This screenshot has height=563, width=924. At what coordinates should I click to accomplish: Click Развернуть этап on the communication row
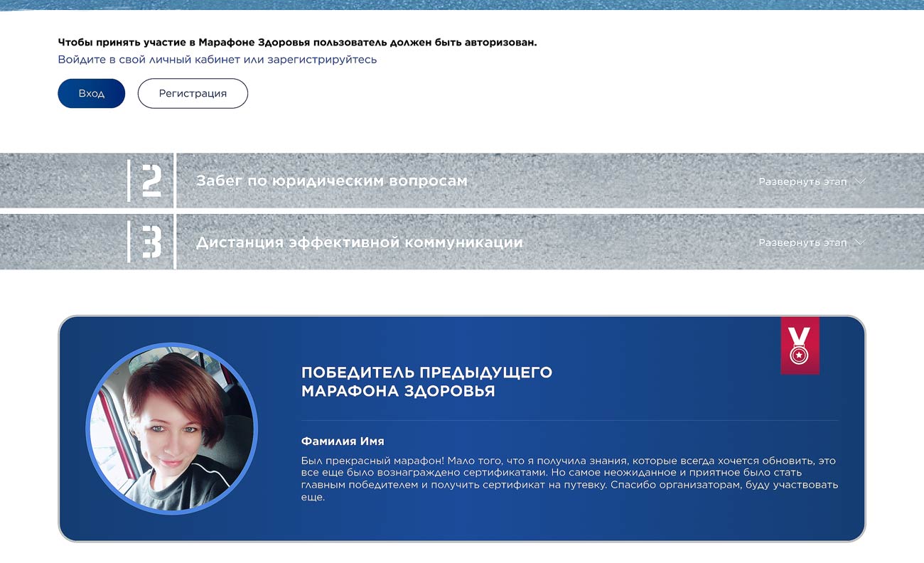(x=802, y=242)
